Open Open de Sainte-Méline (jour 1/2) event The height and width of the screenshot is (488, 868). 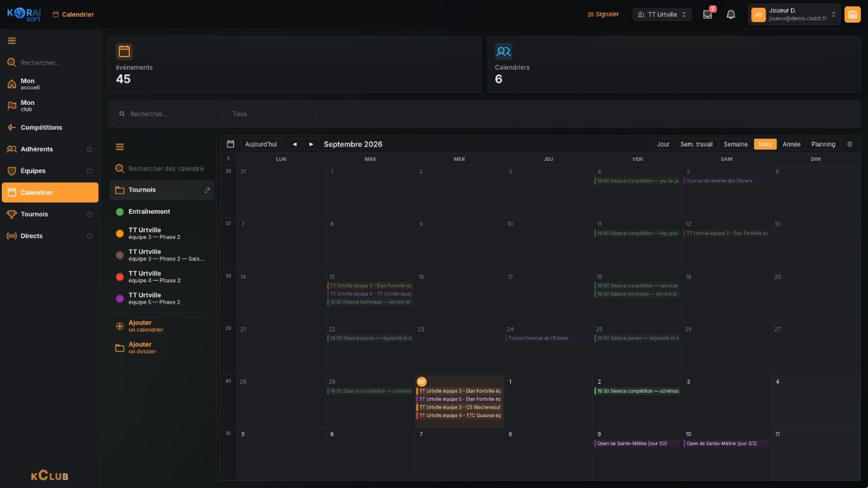[637, 443]
